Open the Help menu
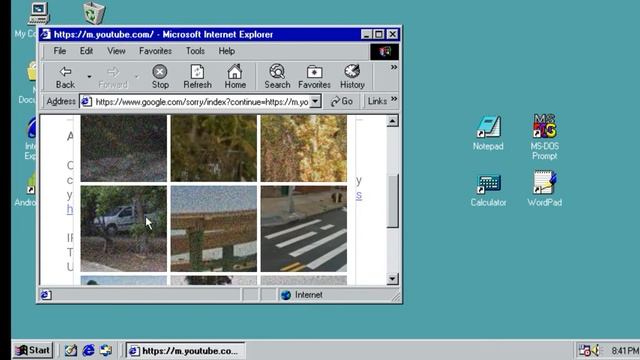Screen dimensions: 640x360 point(227,51)
